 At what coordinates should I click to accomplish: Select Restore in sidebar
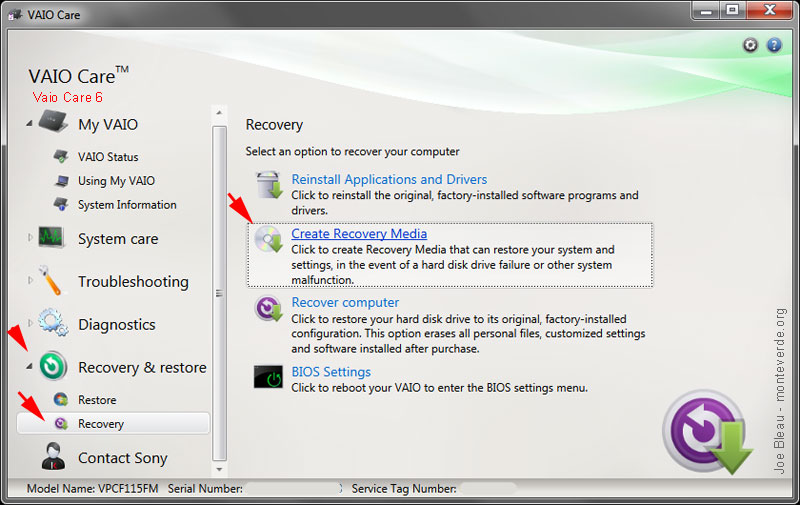coord(97,400)
